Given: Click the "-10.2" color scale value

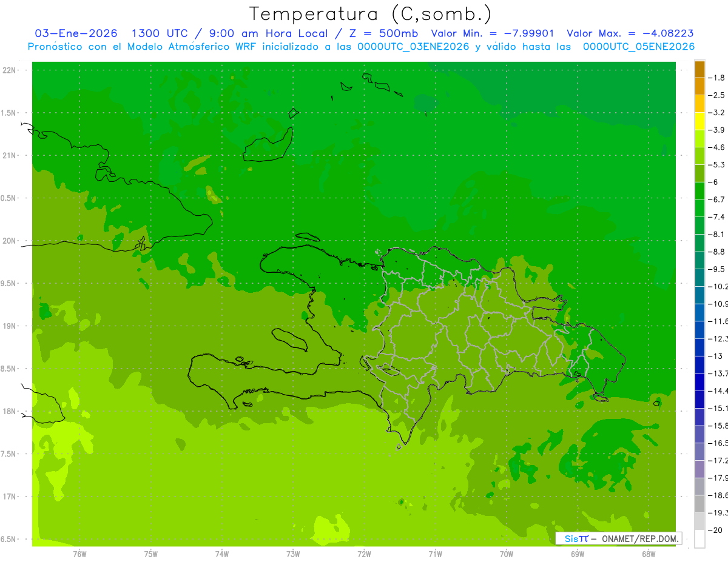Looking at the screenshot, I should tap(718, 286).
